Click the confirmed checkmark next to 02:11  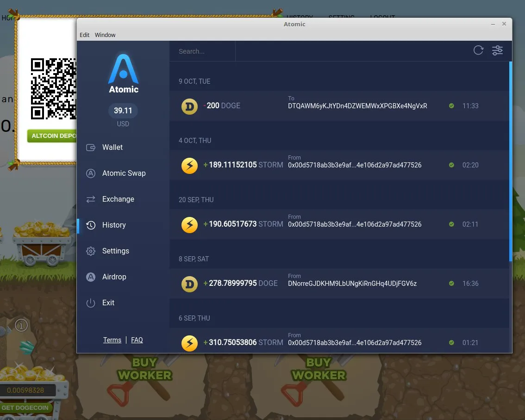click(x=451, y=224)
